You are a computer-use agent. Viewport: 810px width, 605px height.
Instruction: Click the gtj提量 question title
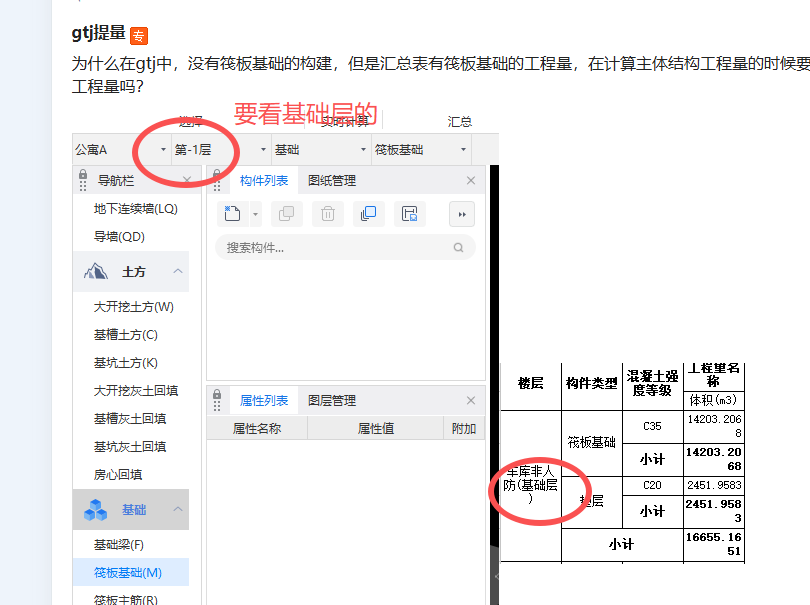click(98, 33)
